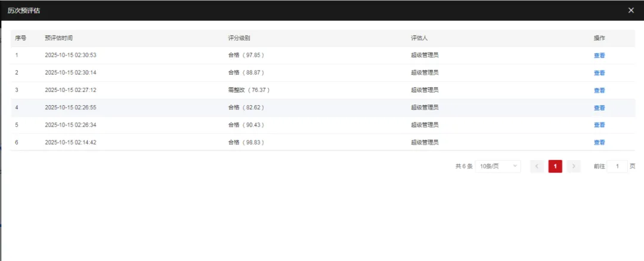
Task: Close the 历次预评估 dialog
Action: point(631,10)
